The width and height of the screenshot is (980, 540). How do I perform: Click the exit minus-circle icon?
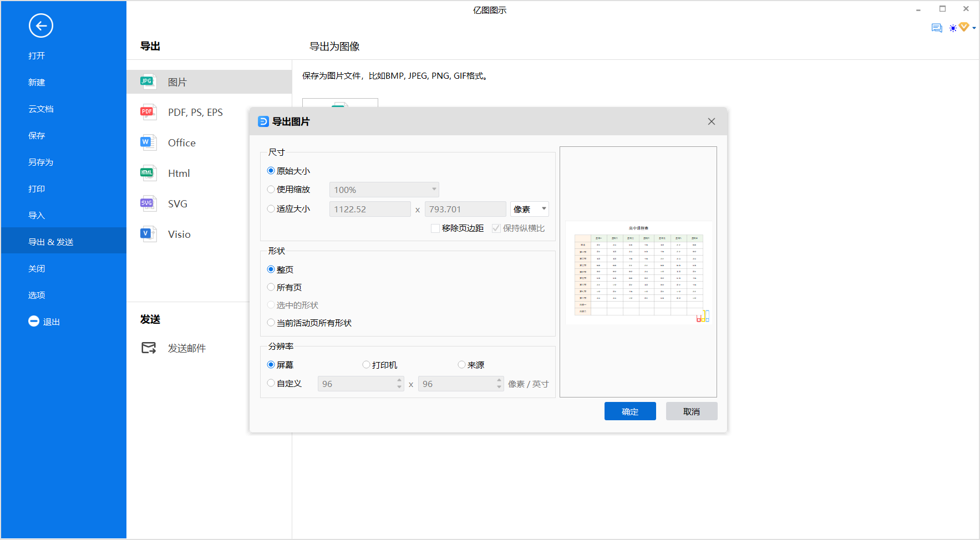[34, 321]
